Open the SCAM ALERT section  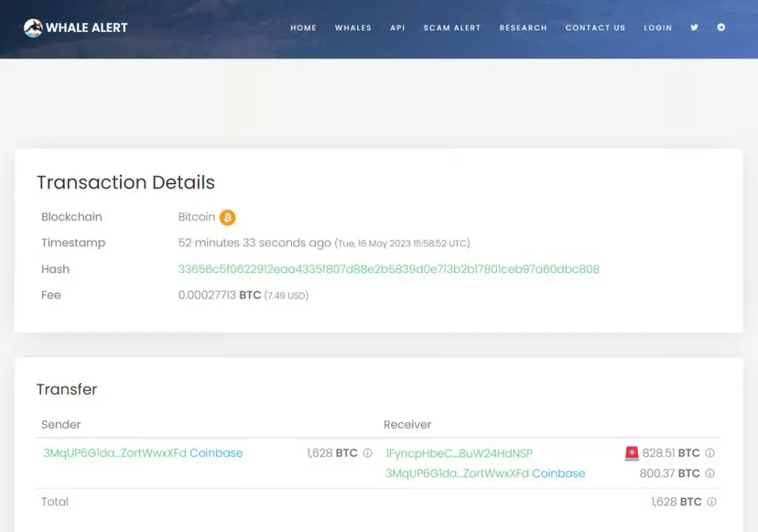pyautogui.click(x=452, y=28)
